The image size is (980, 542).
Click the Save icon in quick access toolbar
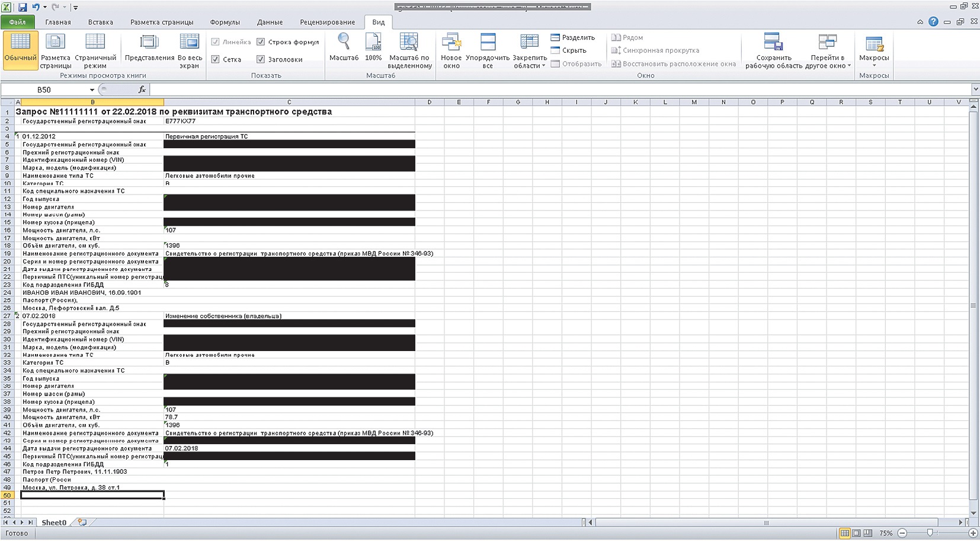23,7
